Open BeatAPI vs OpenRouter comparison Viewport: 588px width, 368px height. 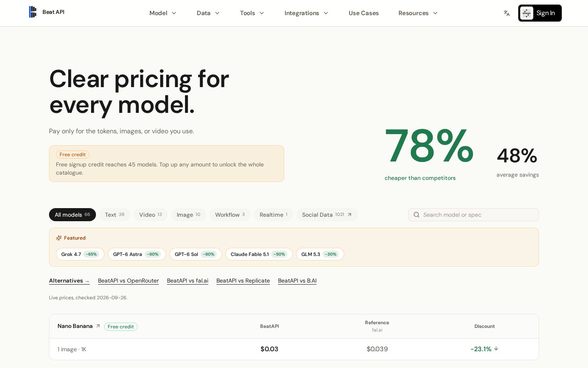tap(128, 280)
